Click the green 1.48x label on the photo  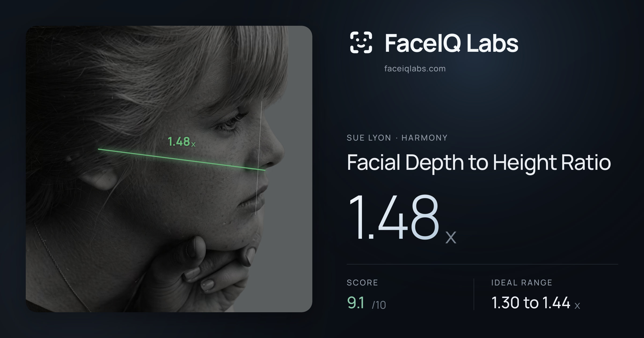click(181, 142)
